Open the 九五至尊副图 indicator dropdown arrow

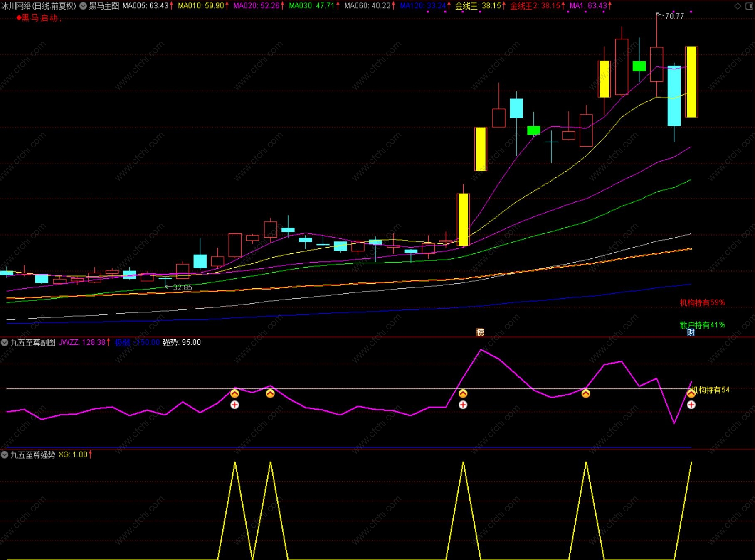(x=5, y=343)
